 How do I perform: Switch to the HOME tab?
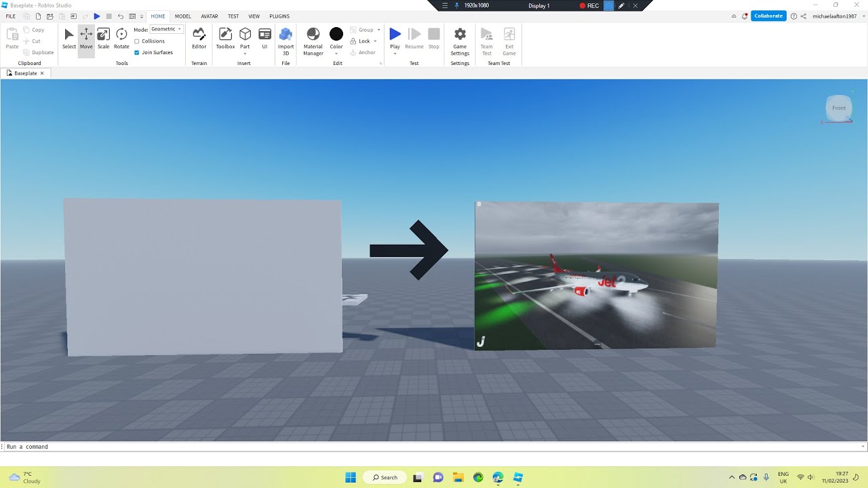point(158,16)
